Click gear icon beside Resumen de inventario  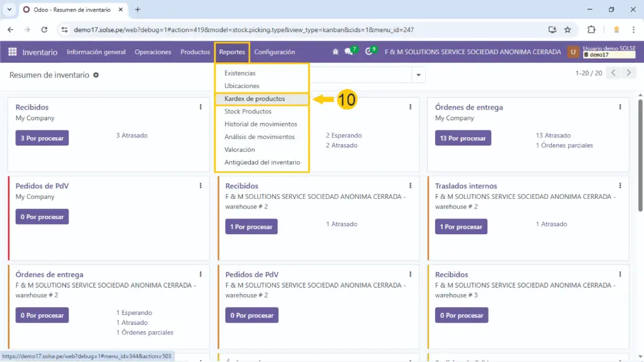(96, 75)
